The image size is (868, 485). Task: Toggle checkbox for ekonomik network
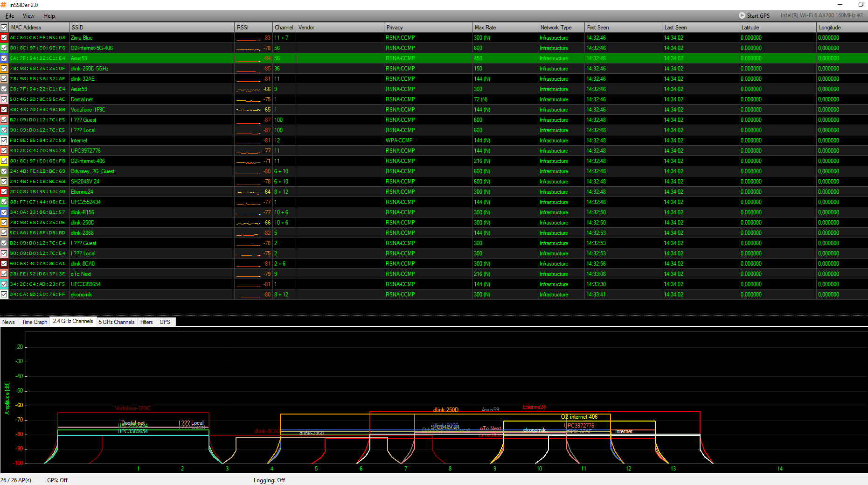tap(4, 295)
